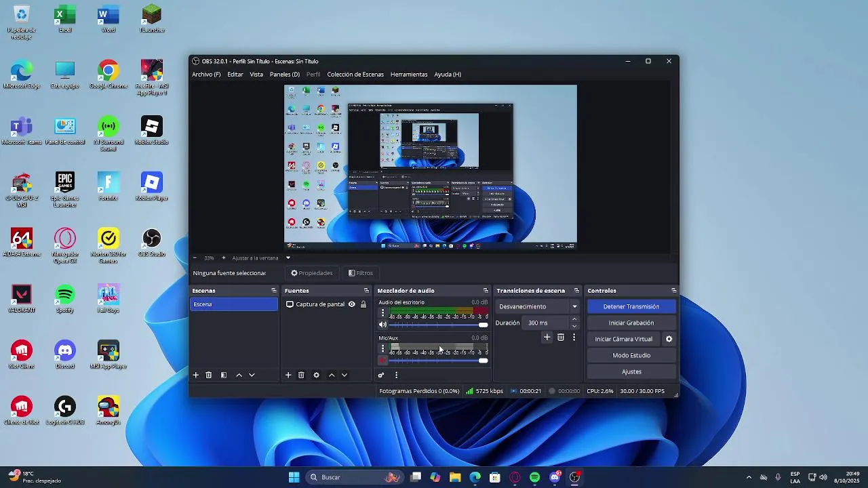Undock Fuentes panel with float icon
868x488 pixels.
pyautogui.click(x=366, y=291)
